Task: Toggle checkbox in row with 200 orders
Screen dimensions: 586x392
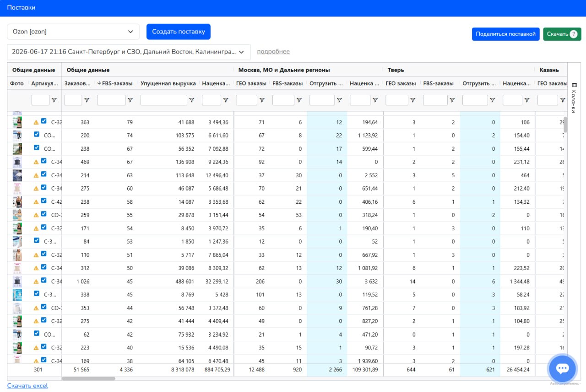Action: pos(37,135)
